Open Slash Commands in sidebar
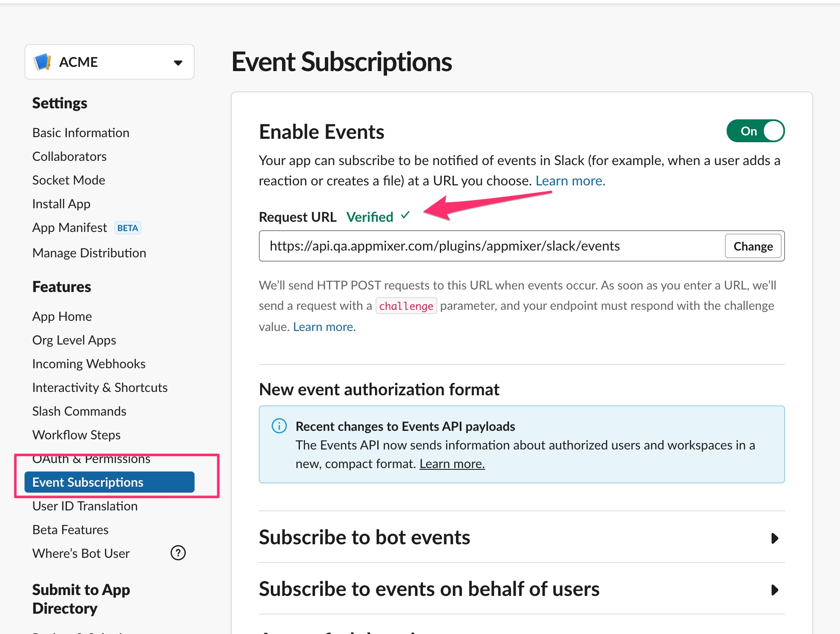Image resolution: width=840 pixels, height=634 pixels. [79, 411]
